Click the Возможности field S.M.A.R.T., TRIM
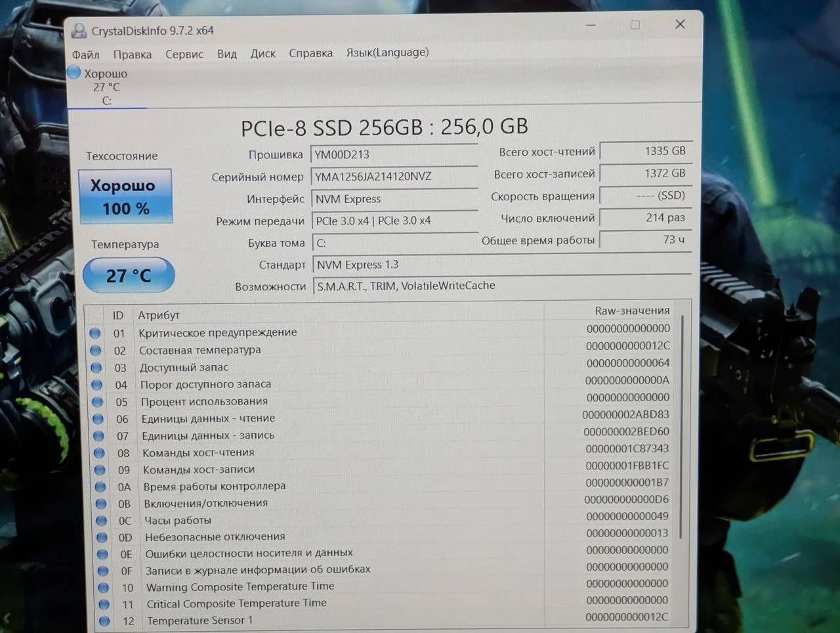Screen dimensions: 840x633 (503, 286)
